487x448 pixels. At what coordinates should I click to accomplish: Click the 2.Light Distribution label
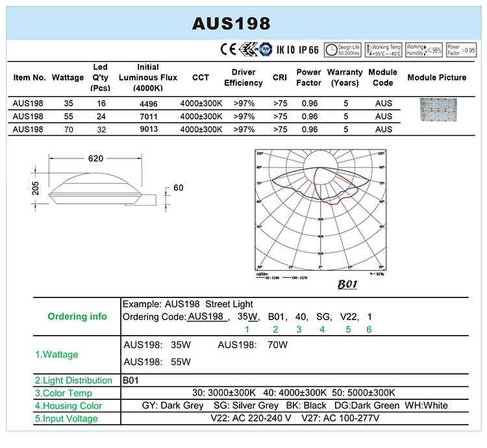(73, 380)
